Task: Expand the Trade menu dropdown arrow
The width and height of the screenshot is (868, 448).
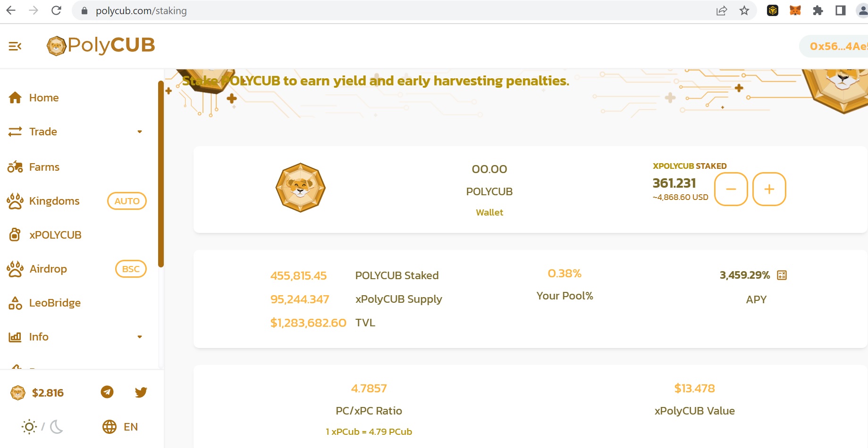Action: [x=140, y=132]
